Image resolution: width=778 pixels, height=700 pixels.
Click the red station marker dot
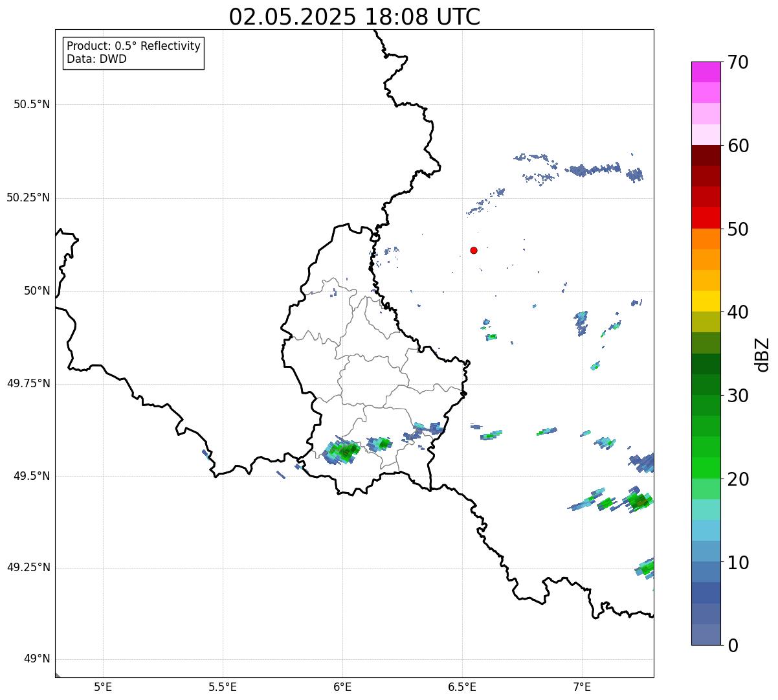(474, 250)
